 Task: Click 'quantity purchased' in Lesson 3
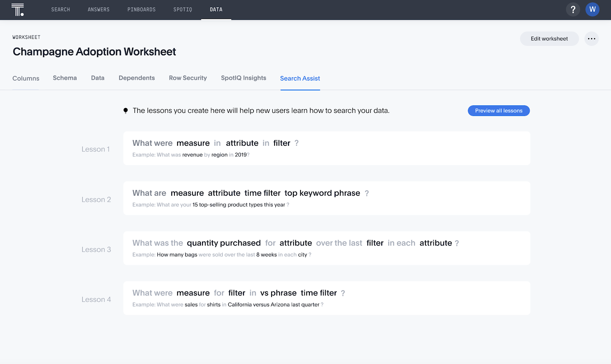pyautogui.click(x=224, y=243)
